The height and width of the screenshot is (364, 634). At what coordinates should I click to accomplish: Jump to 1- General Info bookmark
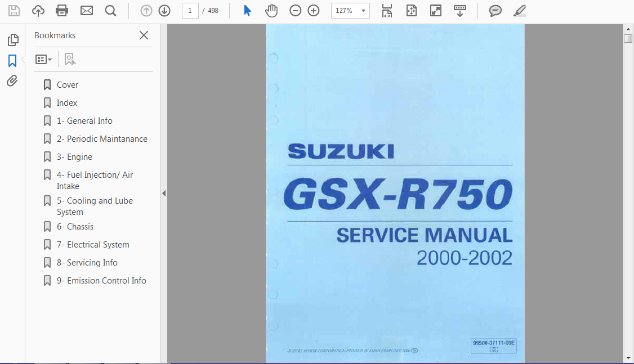pyautogui.click(x=84, y=121)
